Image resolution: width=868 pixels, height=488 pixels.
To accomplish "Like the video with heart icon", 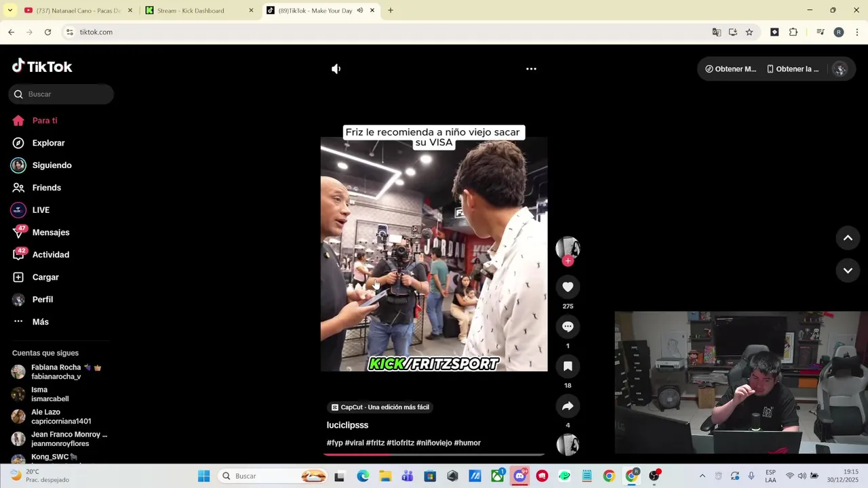I will pos(568,287).
